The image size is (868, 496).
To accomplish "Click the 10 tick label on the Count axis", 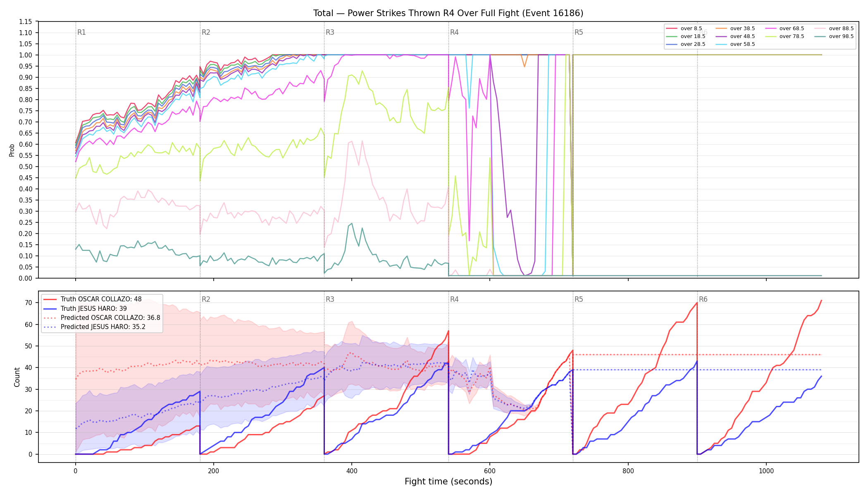I will pos(29,433).
